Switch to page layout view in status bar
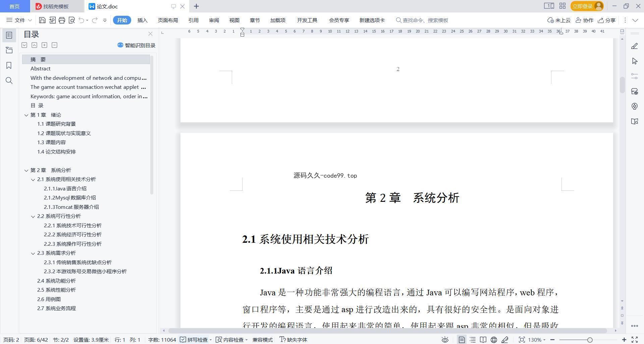Image resolution: width=644 pixels, height=344 pixels. point(462,340)
